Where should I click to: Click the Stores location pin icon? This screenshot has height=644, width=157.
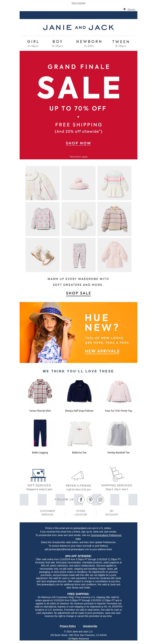[124, 9]
